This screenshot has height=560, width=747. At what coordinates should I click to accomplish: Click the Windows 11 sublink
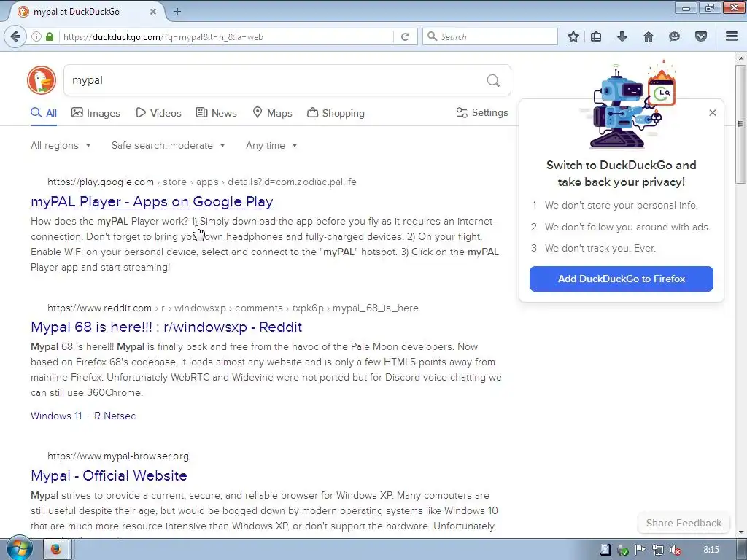tap(56, 416)
